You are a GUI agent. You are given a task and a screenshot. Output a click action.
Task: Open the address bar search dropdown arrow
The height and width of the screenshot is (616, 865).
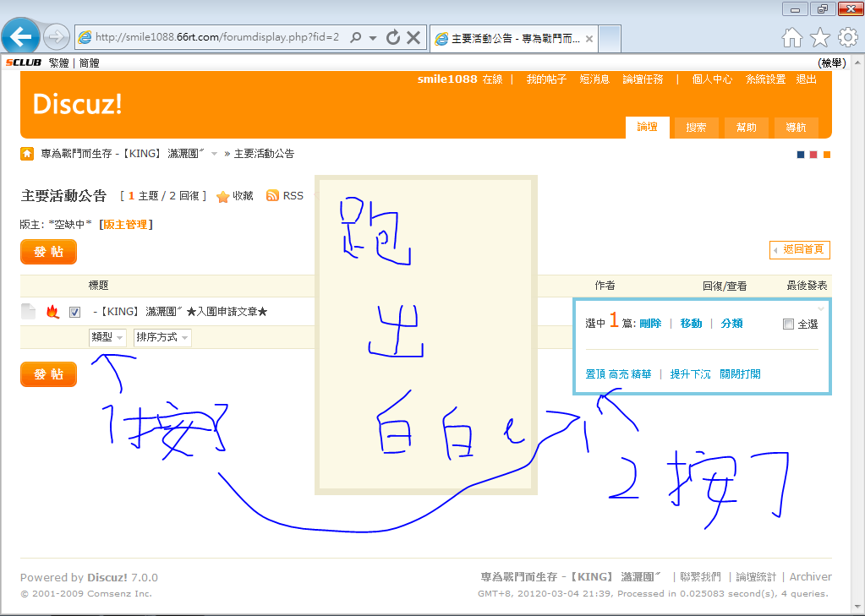tap(373, 37)
